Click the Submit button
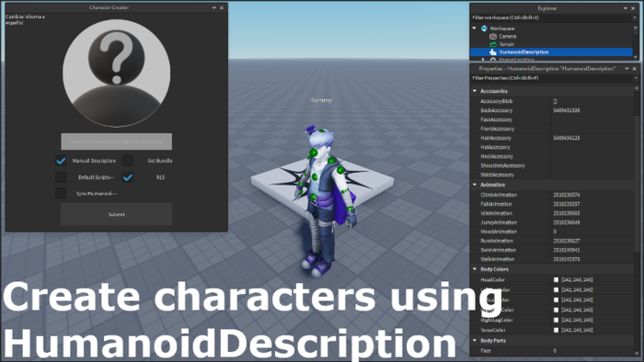This screenshot has width=644, height=362. pos(116,214)
